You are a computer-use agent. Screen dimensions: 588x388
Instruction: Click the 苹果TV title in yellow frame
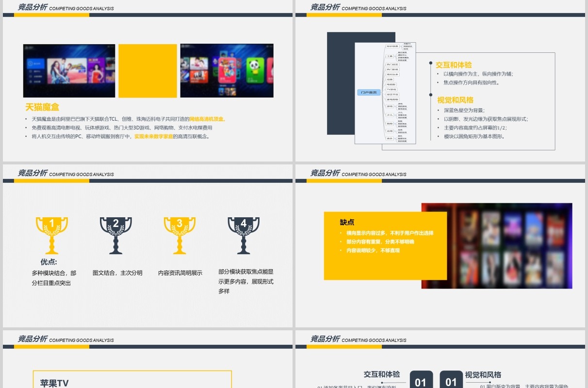pos(54,383)
